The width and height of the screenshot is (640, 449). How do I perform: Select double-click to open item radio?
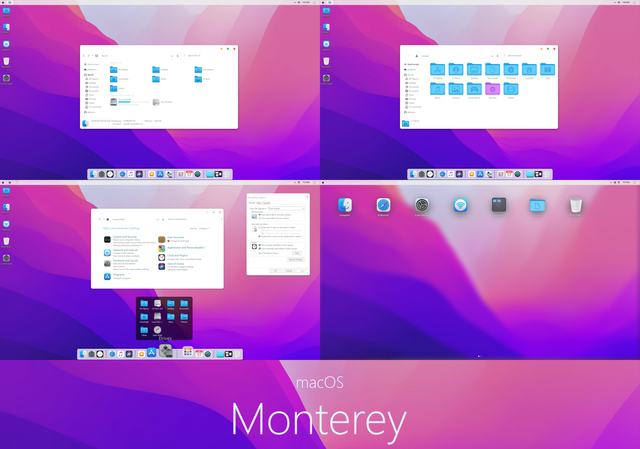pos(260,236)
